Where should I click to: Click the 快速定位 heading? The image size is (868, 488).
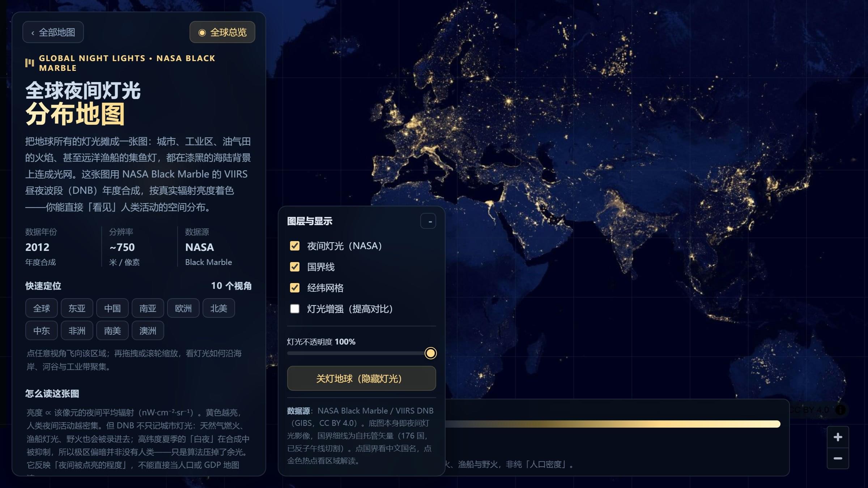(43, 286)
